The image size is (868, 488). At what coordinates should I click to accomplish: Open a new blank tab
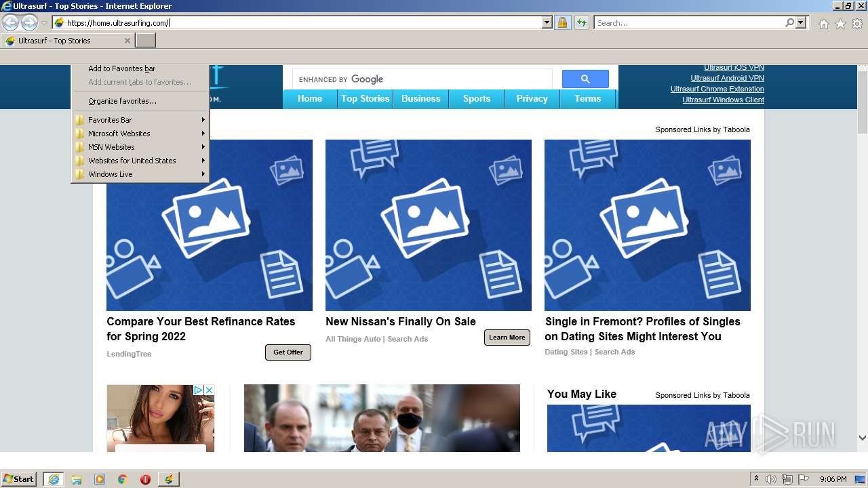pos(146,41)
